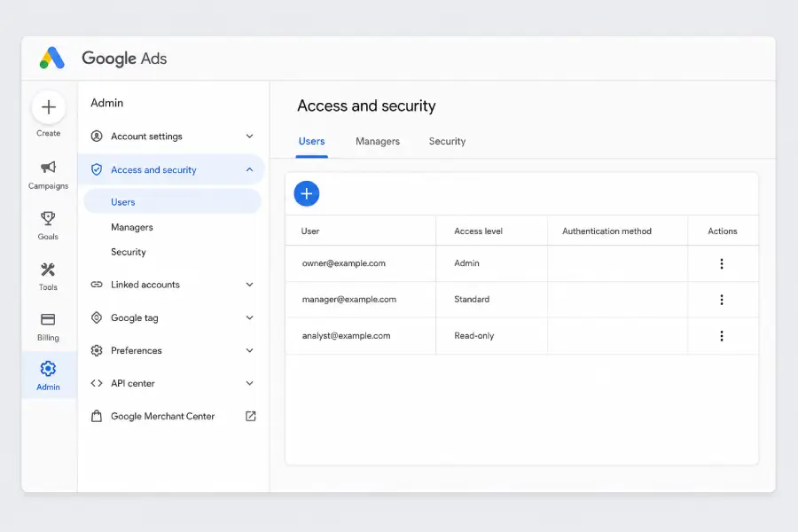Image resolution: width=798 pixels, height=532 pixels.
Task: Click the analyst@example.com cell
Action: pyautogui.click(x=360, y=336)
